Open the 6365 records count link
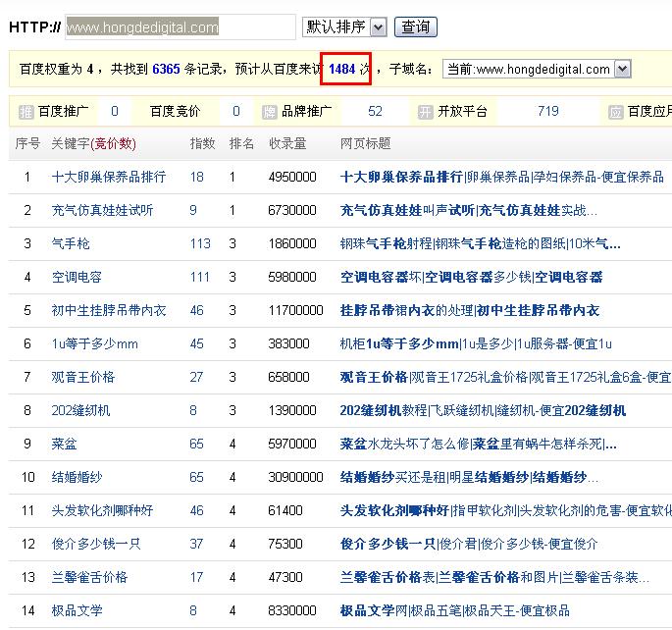This screenshot has width=672, height=630. (166, 69)
